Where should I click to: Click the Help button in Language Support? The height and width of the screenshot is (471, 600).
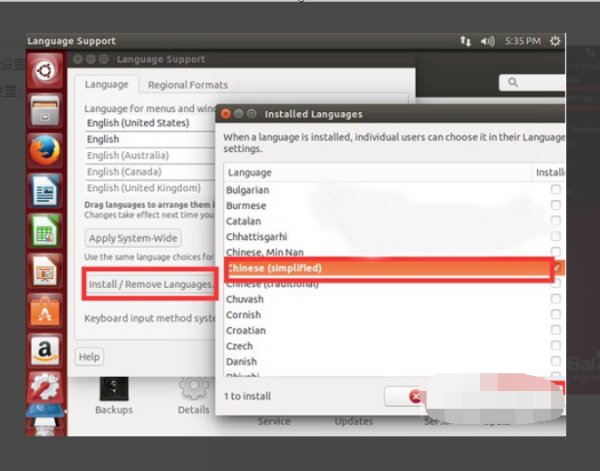point(89,357)
